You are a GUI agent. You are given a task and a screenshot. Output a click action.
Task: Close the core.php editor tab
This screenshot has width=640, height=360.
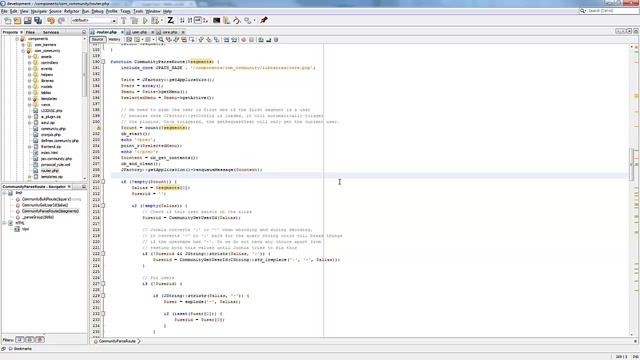point(183,32)
